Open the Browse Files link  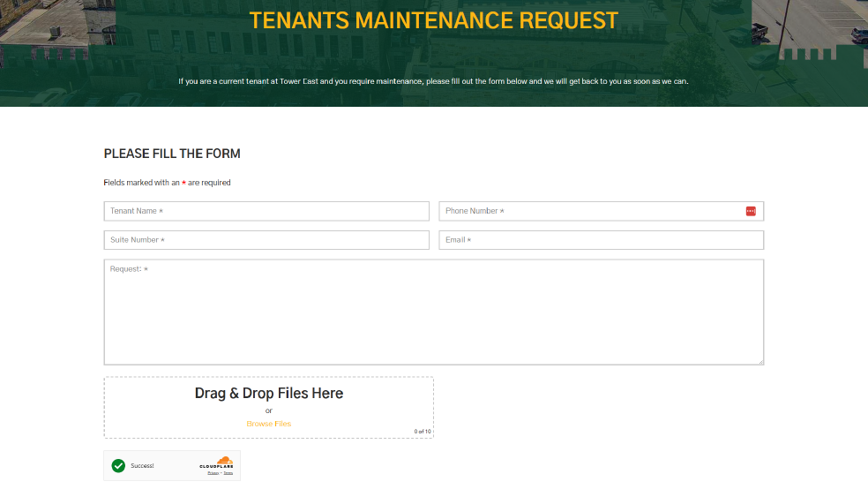point(268,424)
